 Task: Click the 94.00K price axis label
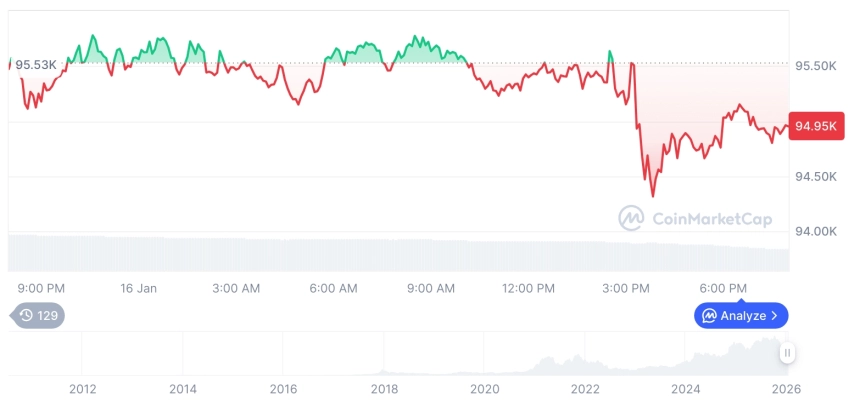click(815, 231)
